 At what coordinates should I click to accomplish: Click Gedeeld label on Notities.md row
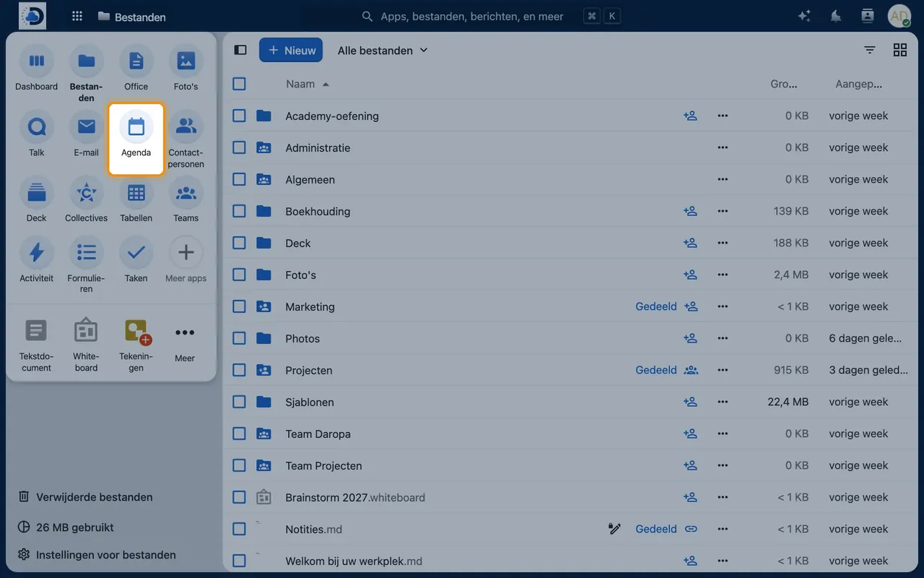click(x=656, y=529)
